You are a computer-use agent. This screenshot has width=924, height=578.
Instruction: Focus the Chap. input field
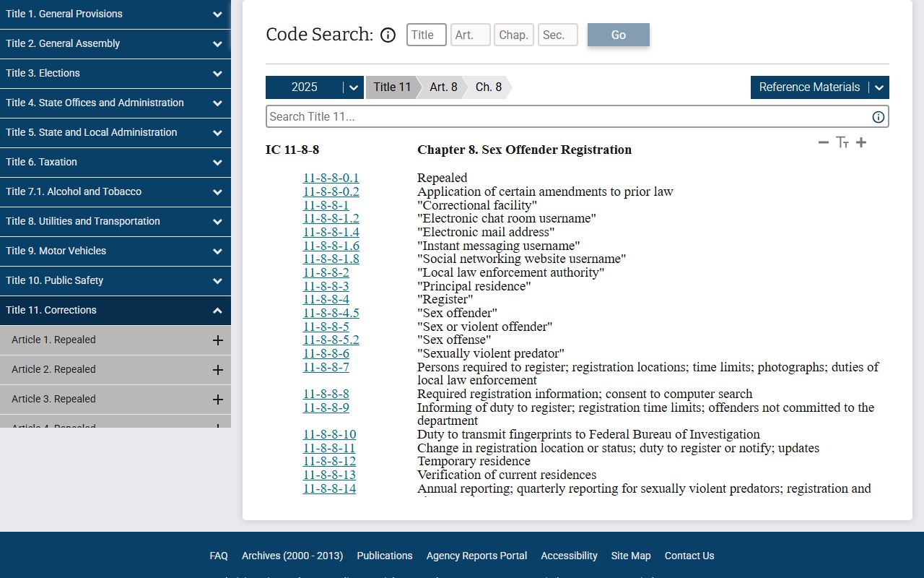(514, 35)
